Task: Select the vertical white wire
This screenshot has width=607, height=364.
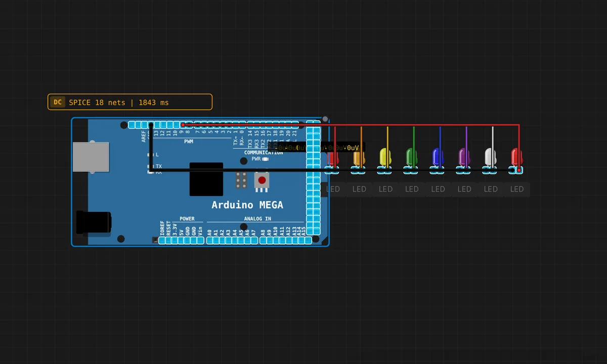Action: (493, 139)
